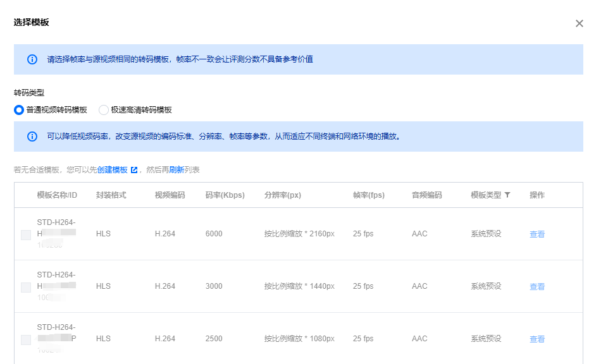Check the template row with 3000 Kbps
589x364 pixels.
(x=26, y=288)
